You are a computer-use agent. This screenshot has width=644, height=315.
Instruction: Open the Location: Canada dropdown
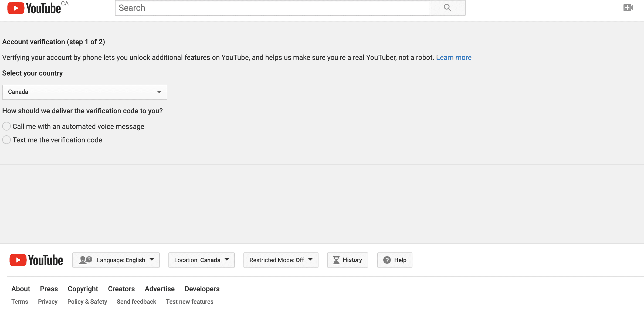point(201,260)
